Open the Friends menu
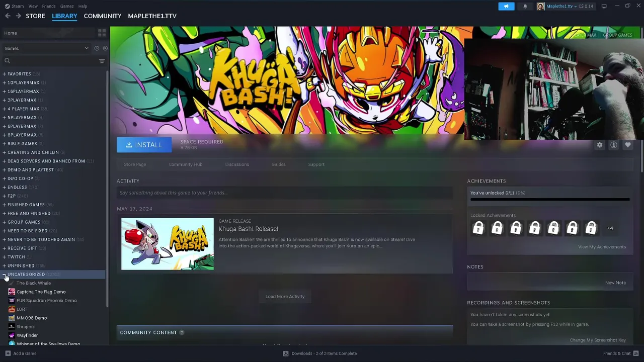This screenshot has height=362, width=644. click(49, 6)
